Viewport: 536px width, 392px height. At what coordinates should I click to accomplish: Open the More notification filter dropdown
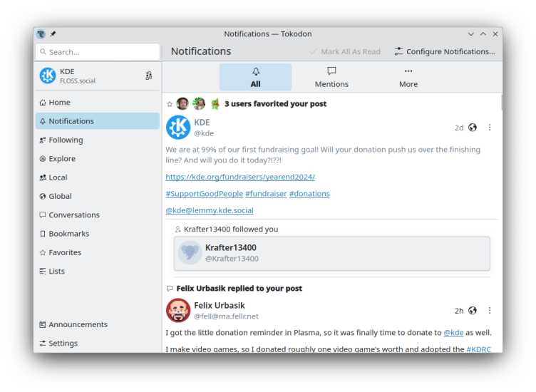pyautogui.click(x=408, y=77)
